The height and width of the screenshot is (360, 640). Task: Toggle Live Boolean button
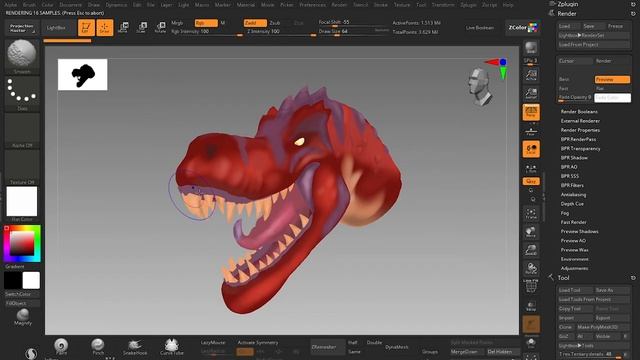click(x=480, y=28)
